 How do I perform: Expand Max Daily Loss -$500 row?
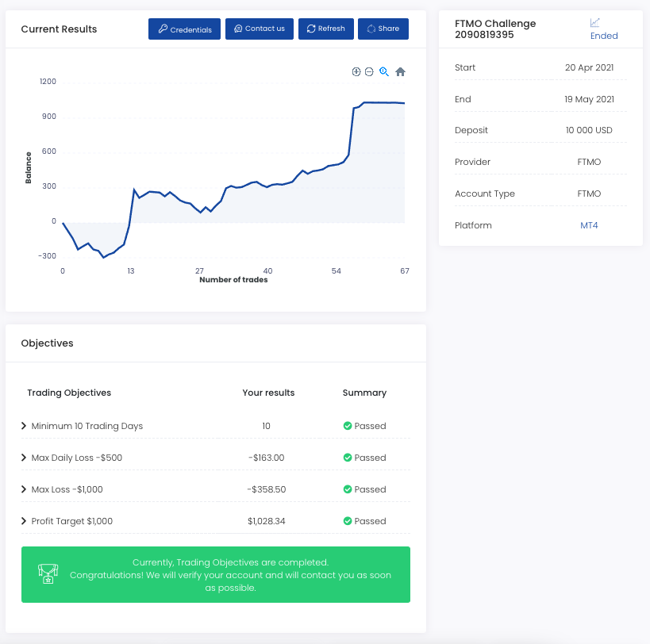click(x=24, y=458)
